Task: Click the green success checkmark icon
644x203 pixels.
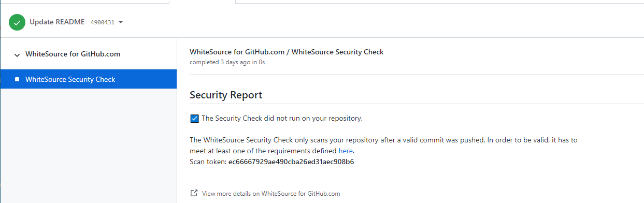Action: 17,22
